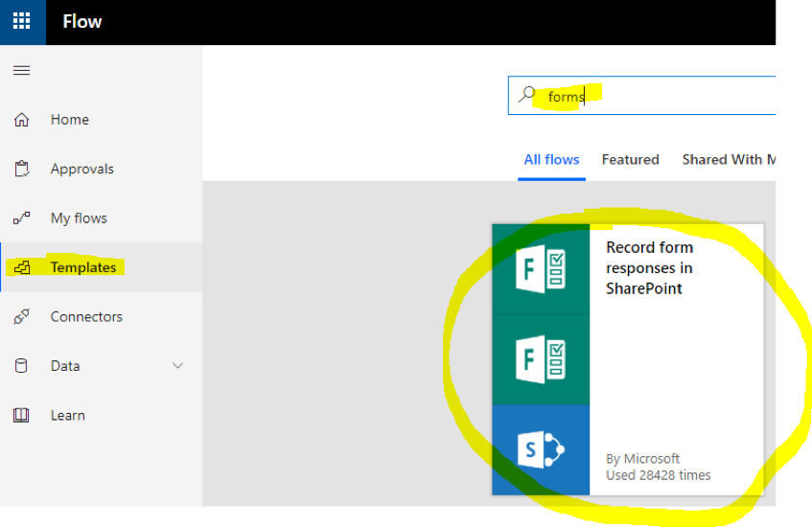Click the SharePoint icon on template card

tap(541, 449)
